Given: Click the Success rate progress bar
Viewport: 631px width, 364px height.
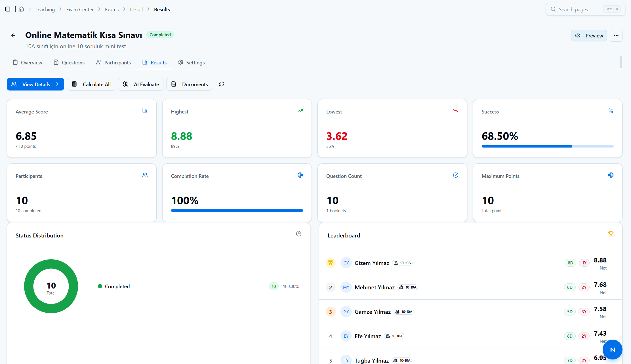Looking at the screenshot, I should [548, 146].
